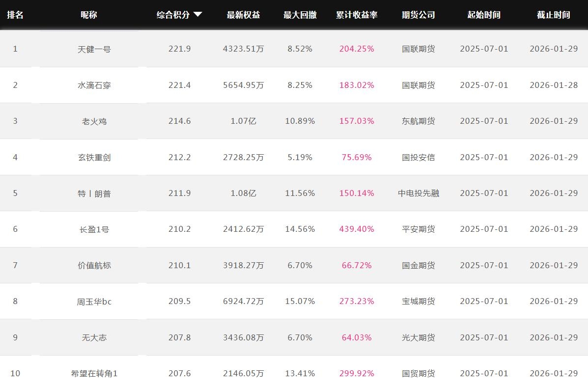Click the 排名 column header
Viewport: 588px width, 388px height.
(x=15, y=15)
